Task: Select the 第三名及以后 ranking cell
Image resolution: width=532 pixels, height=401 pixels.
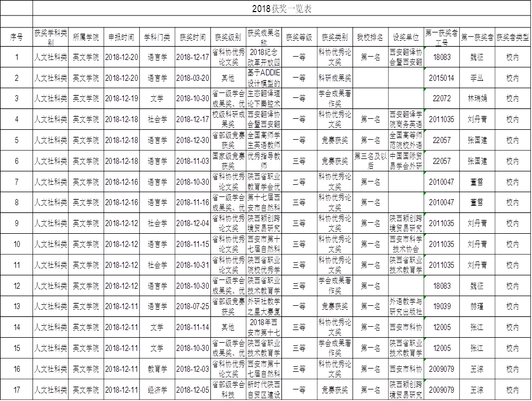Action: coord(370,161)
